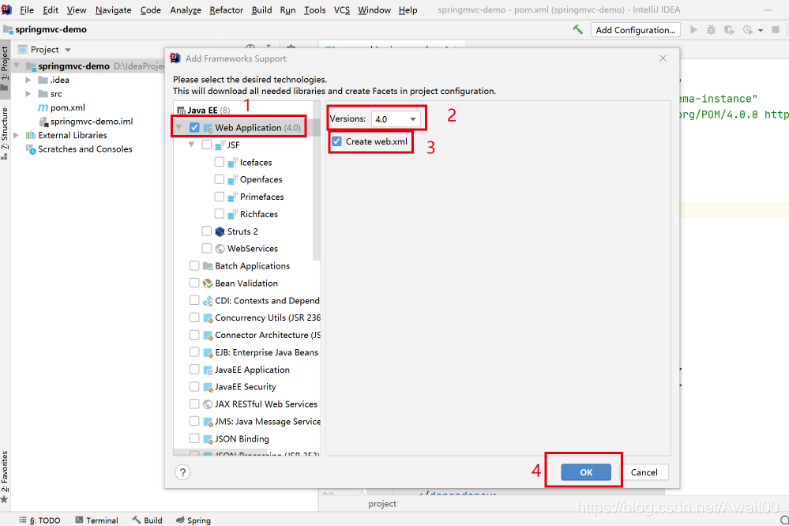
Task: Close the Add Frameworks Support dialog
Action: point(663,58)
